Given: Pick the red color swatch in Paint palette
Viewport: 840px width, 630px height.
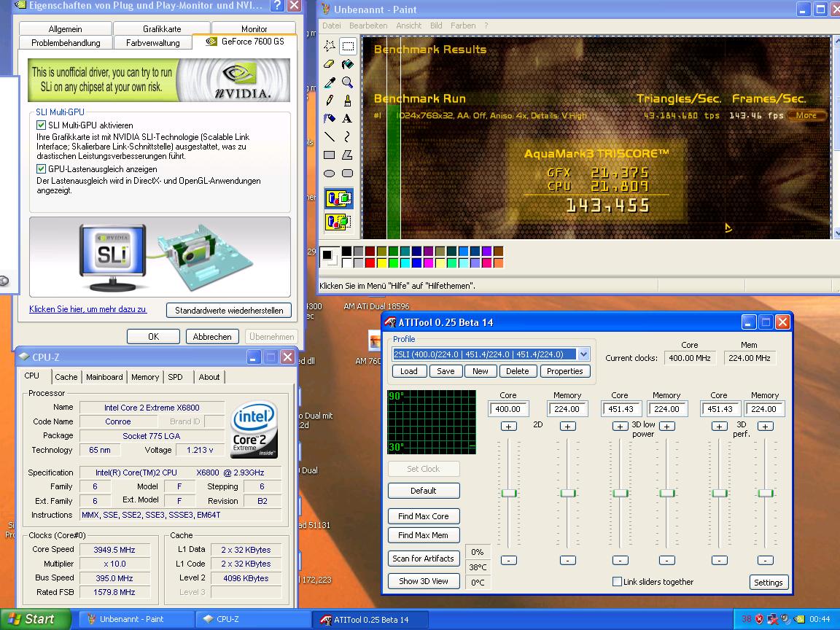Looking at the screenshot, I should pyautogui.click(x=370, y=262).
